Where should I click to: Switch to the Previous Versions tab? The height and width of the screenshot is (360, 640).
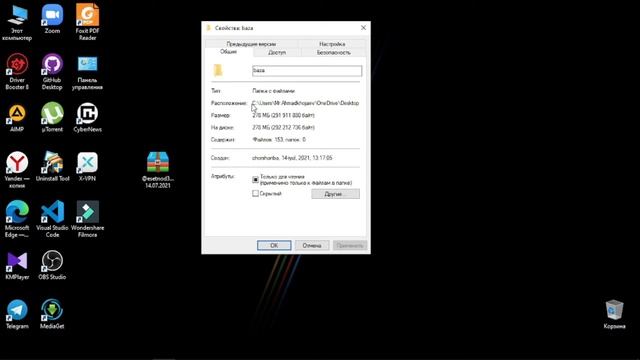(x=251, y=44)
